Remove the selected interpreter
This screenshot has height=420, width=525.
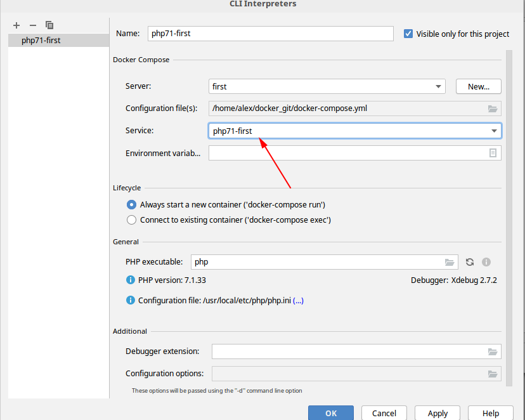[x=32, y=25]
